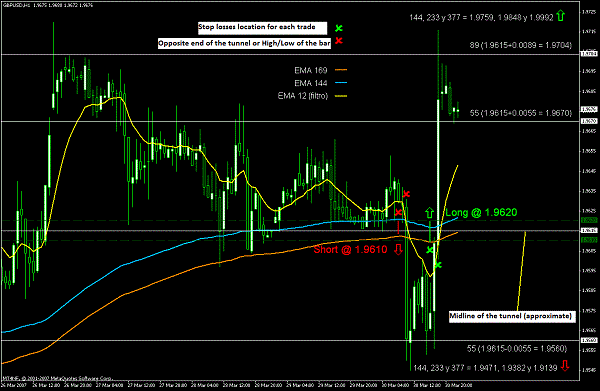Click the EMA 169 orange line sample
This screenshot has width=600, height=391.
click(x=341, y=70)
